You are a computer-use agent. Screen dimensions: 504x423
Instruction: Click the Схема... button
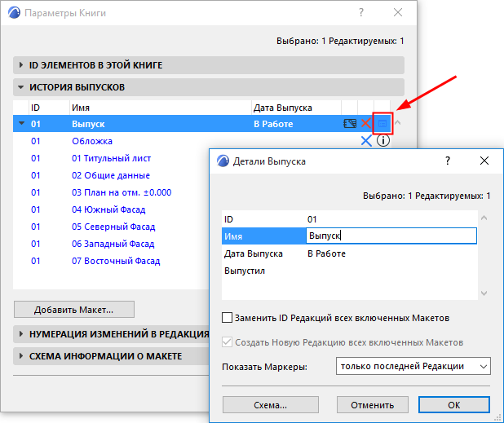(x=270, y=405)
